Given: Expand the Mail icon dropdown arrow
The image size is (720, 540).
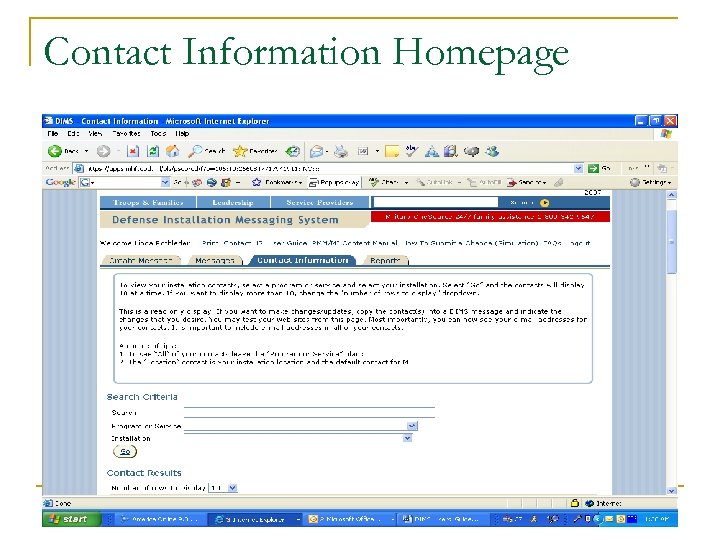Looking at the screenshot, I should (x=326, y=151).
